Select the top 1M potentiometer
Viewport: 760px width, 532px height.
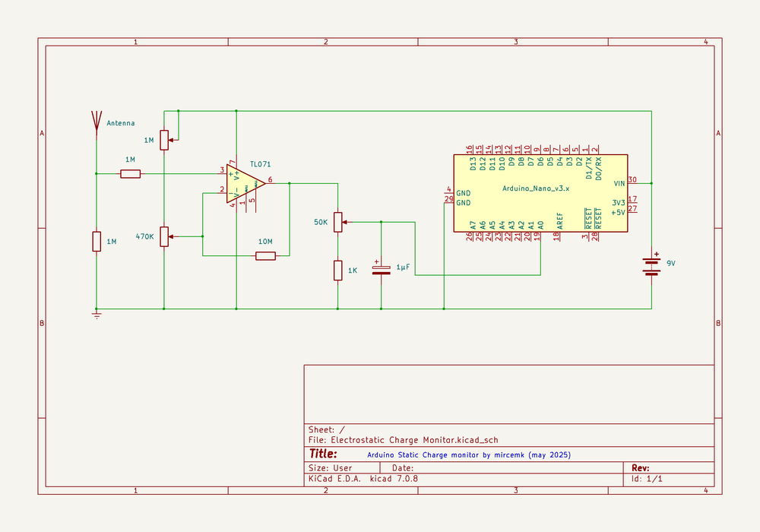coord(165,140)
